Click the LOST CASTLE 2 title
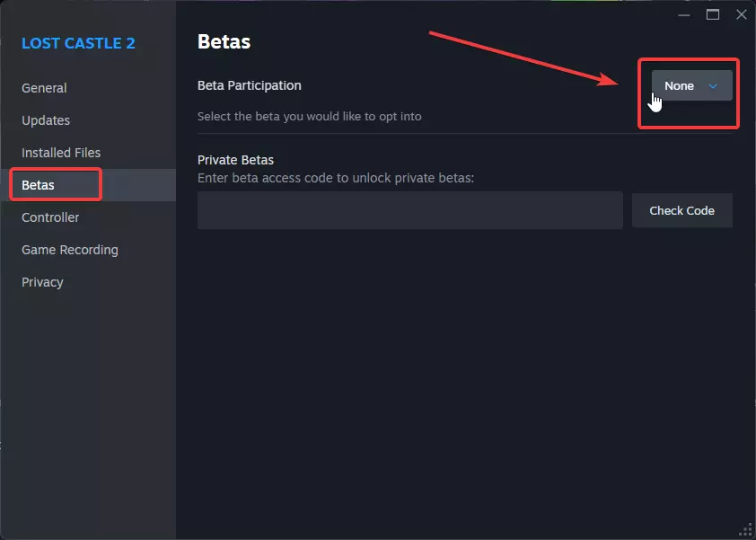 point(78,43)
